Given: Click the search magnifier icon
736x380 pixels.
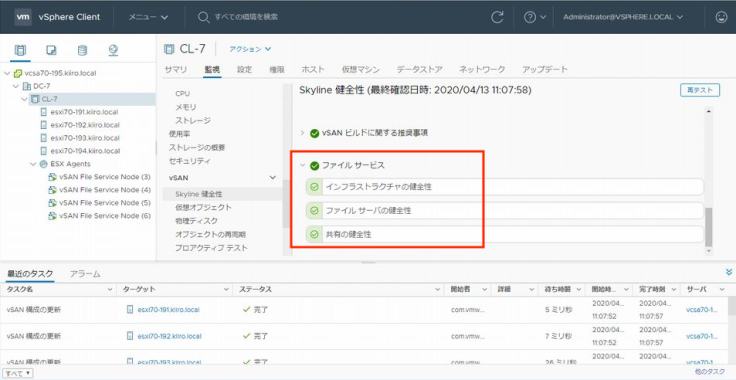Looking at the screenshot, I should [x=203, y=17].
